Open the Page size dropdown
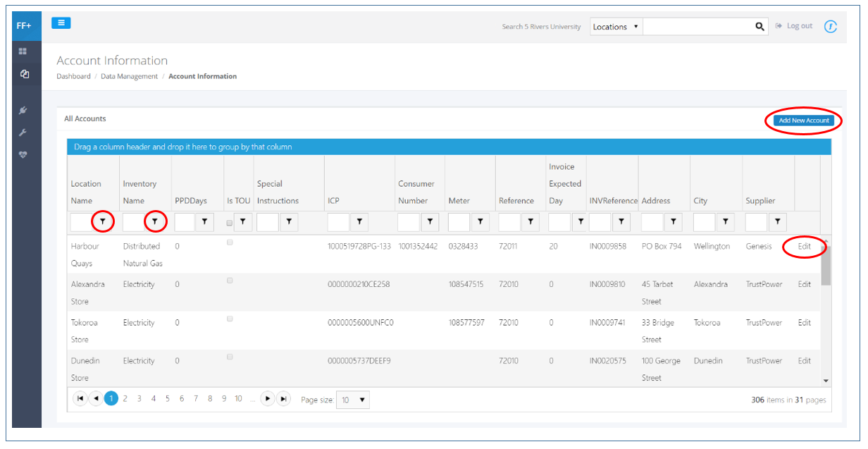The height and width of the screenshot is (449, 868). point(352,399)
